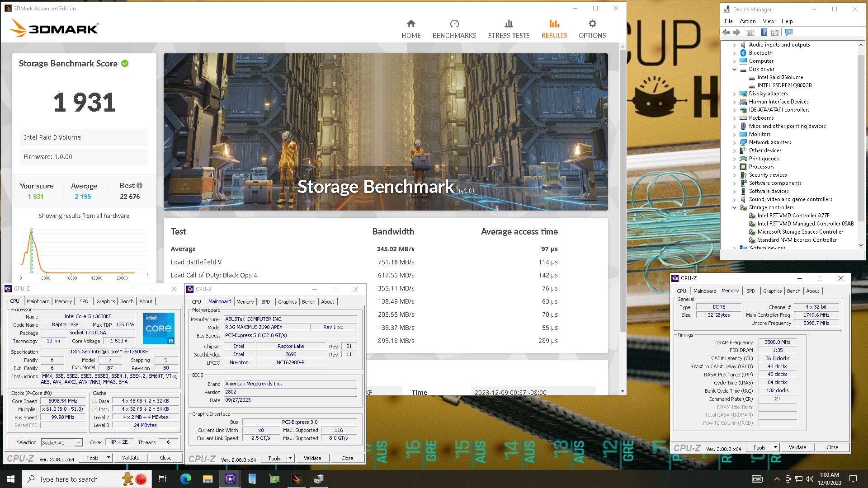This screenshot has width=868, height=488.
Task: Click Validate in leftmost CPU-Z window
Action: pos(131,458)
